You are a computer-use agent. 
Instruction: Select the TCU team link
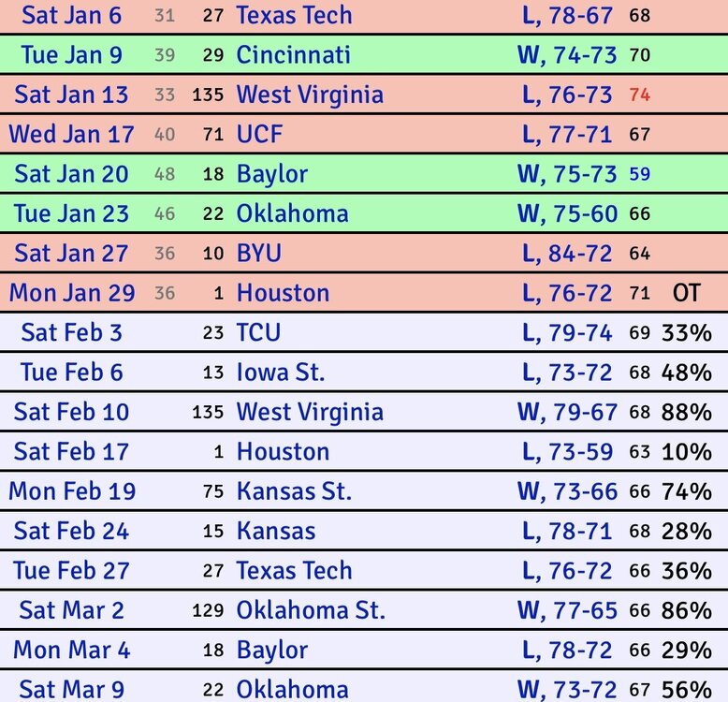point(258,333)
